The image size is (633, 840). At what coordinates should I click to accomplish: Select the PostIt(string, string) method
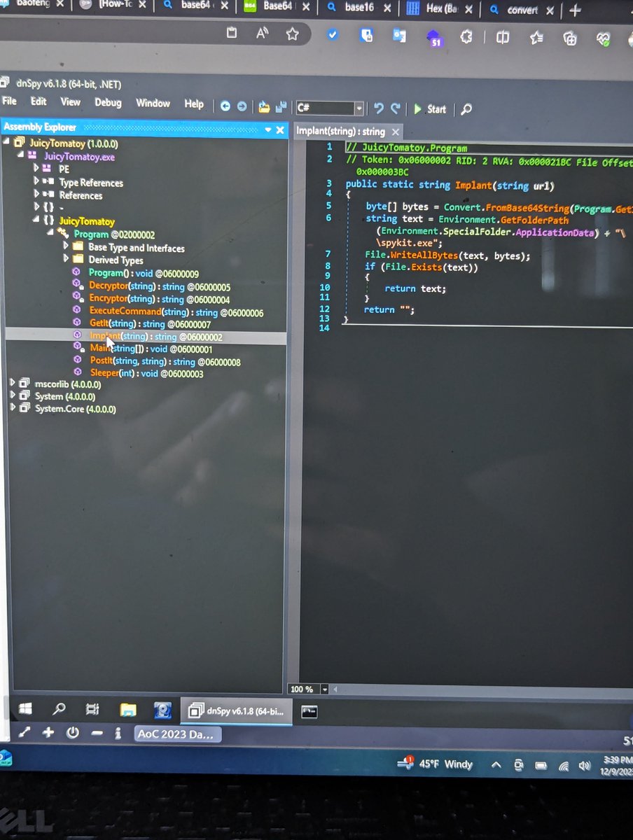(x=165, y=361)
